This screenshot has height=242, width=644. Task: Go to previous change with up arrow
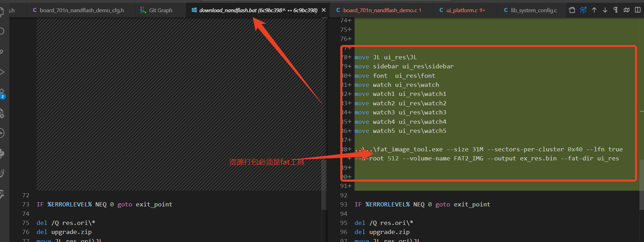coord(594,10)
